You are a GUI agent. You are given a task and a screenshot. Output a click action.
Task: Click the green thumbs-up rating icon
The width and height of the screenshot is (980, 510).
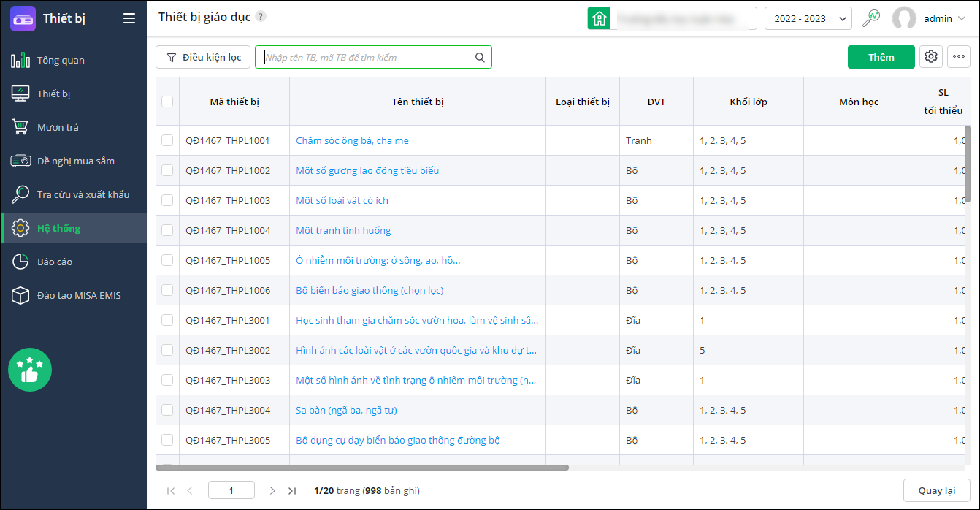click(x=30, y=370)
